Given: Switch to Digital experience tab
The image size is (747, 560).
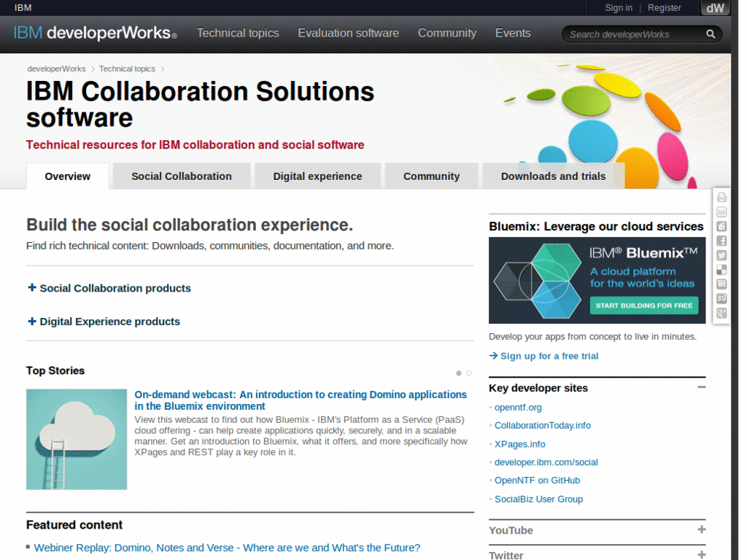Looking at the screenshot, I should tap(318, 176).
